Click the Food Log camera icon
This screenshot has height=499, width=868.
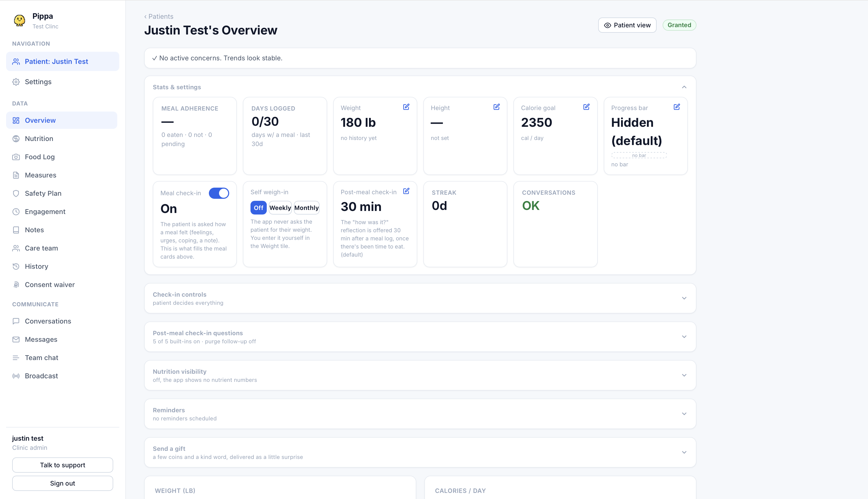pyautogui.click(x=16, y=157)
